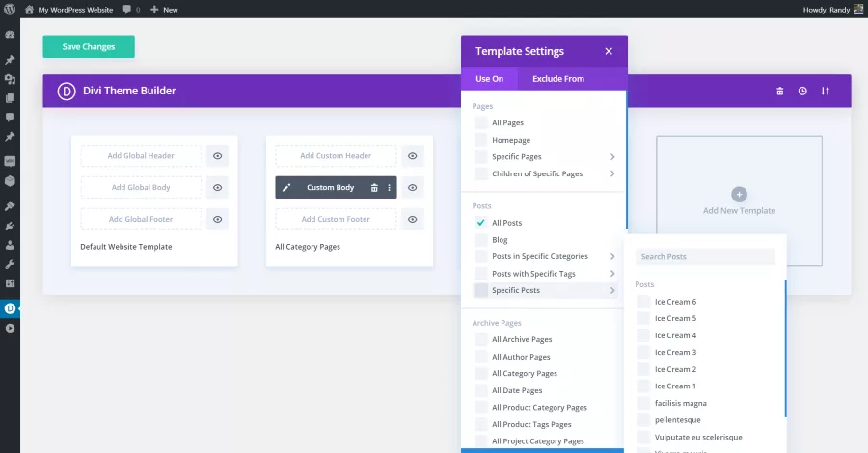This screenshot has height=453, width=868.
Task: Click Add Custom Footer
Action: tap(336, 219)
